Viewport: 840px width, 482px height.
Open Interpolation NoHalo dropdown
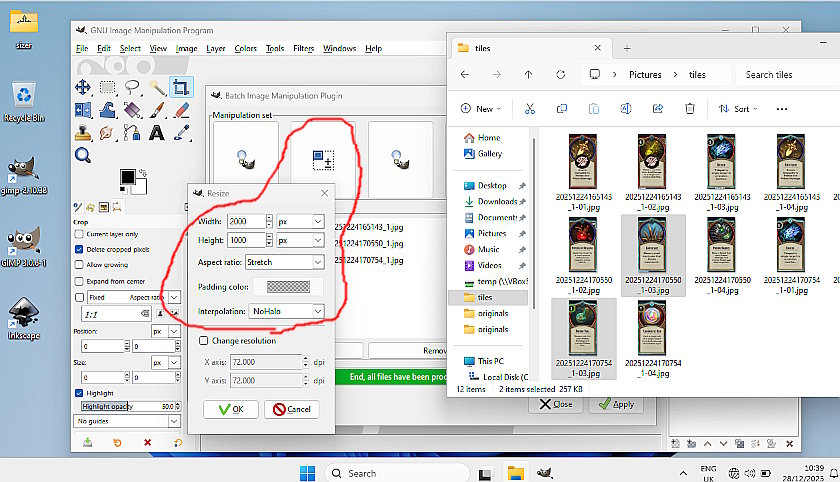tap(287, 311)
